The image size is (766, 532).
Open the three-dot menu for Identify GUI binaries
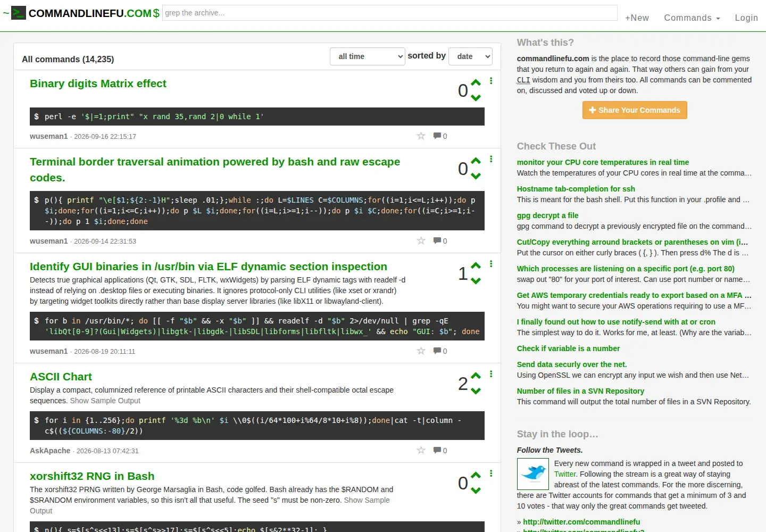491,264
